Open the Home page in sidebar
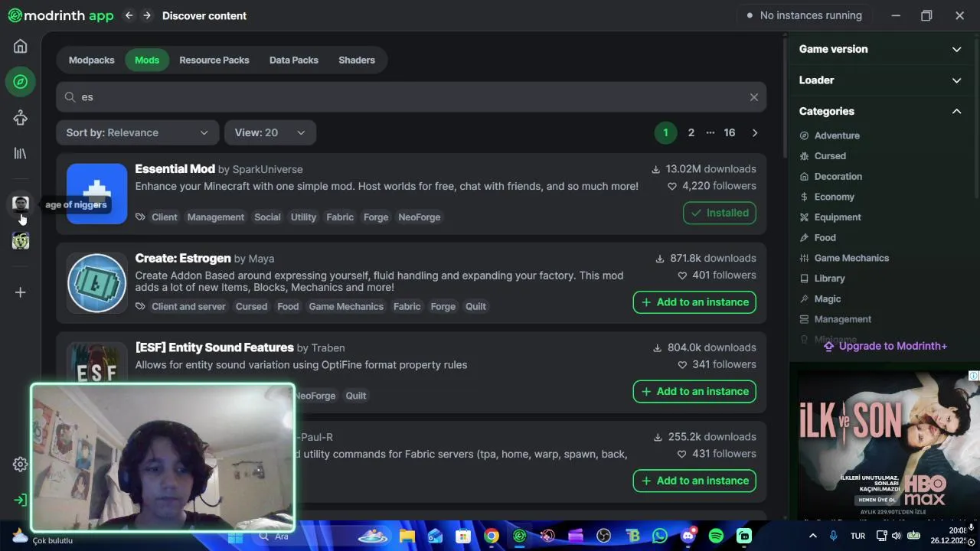980x551 pixels. pyautogui.click(x=21, y=47)
